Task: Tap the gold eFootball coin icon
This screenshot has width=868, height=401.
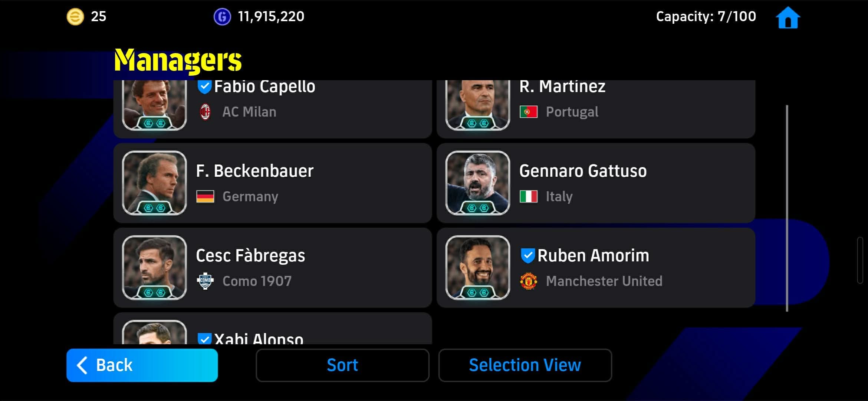Action: point(75,17)
